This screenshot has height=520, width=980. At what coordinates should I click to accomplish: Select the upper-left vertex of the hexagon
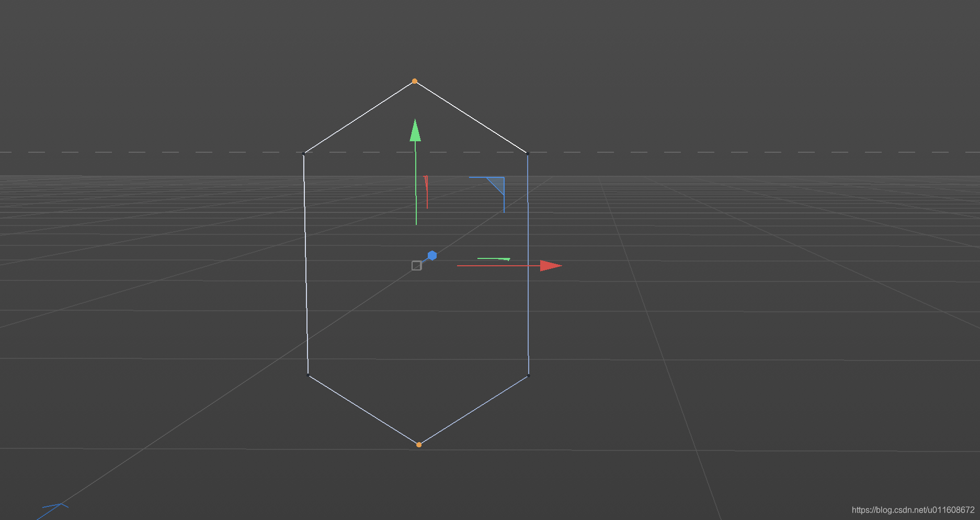point(304,154)
